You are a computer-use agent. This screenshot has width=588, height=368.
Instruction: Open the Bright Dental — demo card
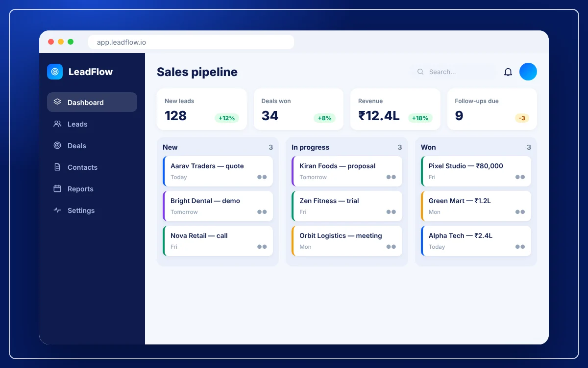point(218,206)
